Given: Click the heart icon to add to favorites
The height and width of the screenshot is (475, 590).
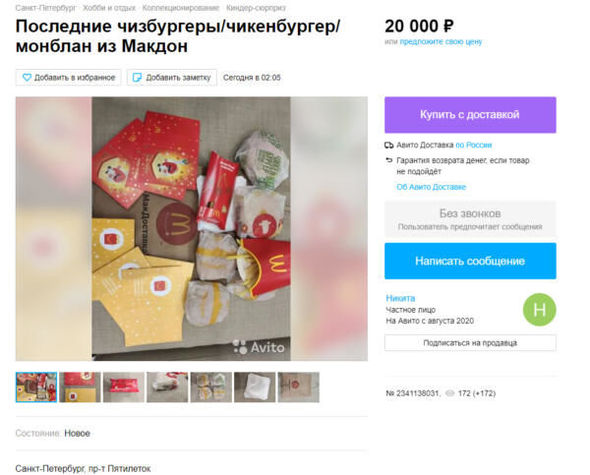Looking at the screenshot, I should [x=27, y=78].
